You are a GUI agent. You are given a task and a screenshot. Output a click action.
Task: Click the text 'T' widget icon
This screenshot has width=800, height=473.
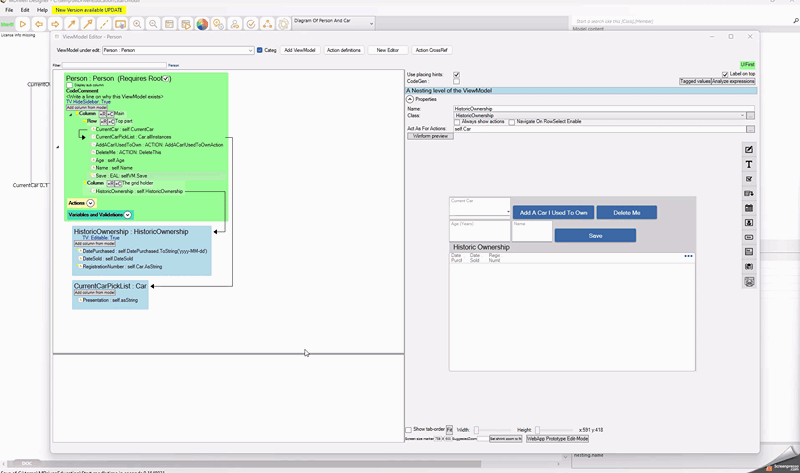point(749,164)
